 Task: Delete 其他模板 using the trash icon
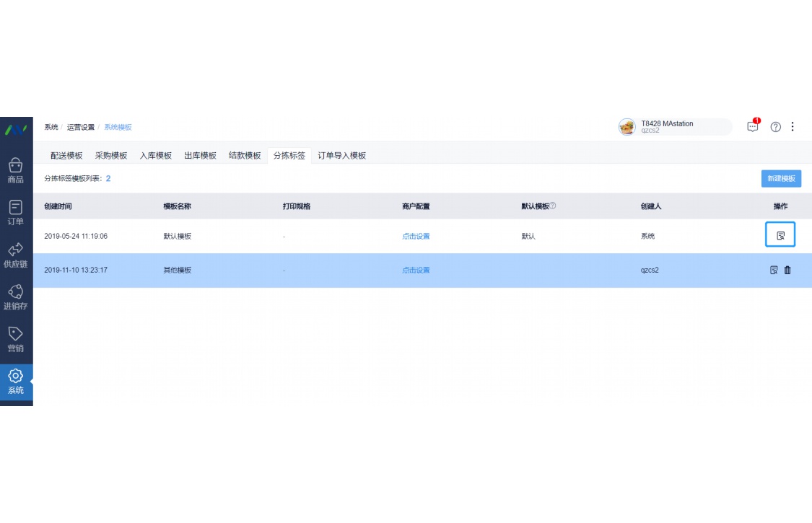[787, 270]
